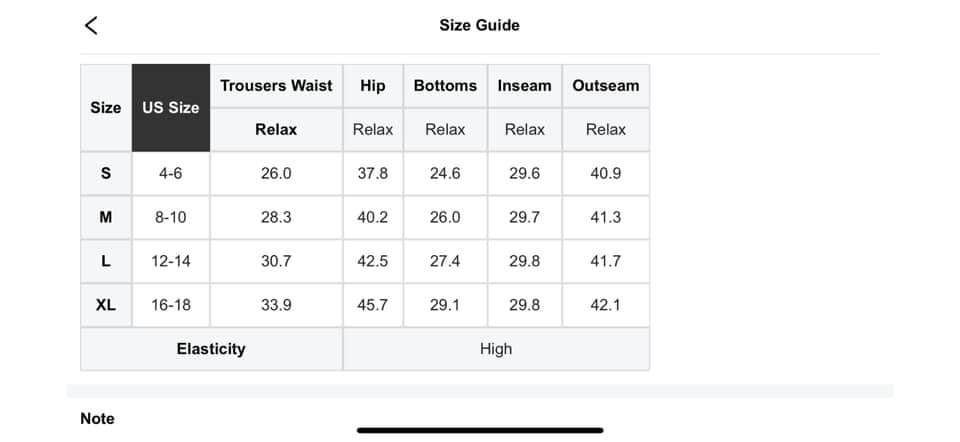Viewport: 960px width, 442px height.
Task: Click the High elasticity value cell
Action: click(496, 349)
